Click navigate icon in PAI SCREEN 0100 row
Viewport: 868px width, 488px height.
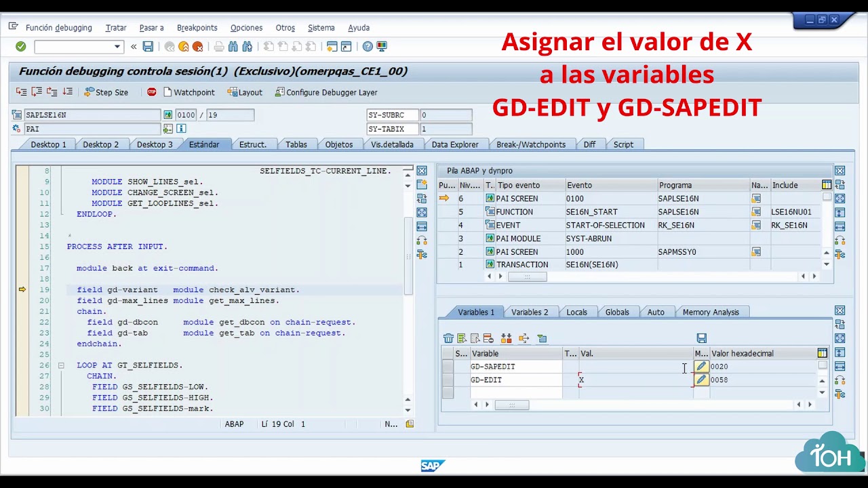tap(756, 199)
